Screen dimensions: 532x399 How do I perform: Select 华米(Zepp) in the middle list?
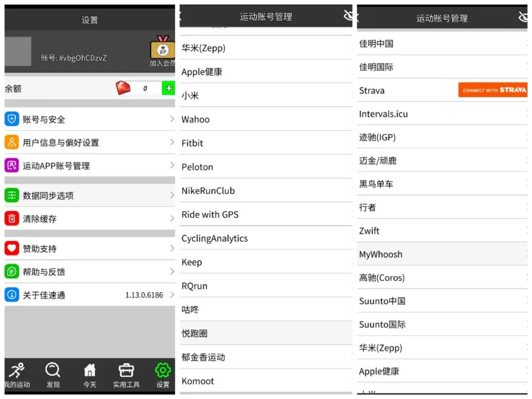point(266,48)
